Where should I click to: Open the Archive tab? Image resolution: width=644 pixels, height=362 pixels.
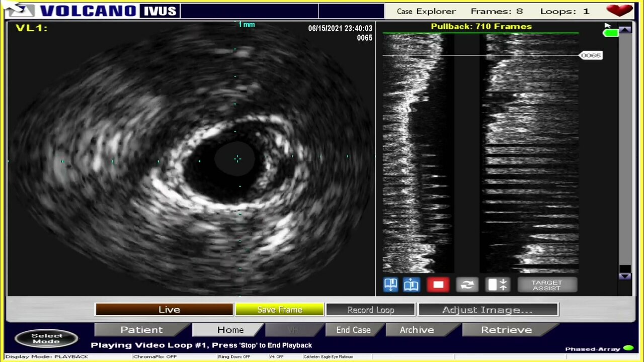417,330
